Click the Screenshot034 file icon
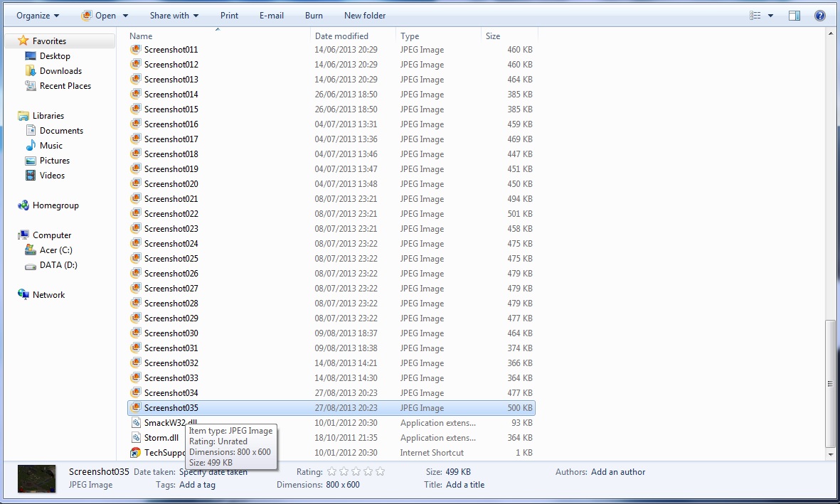Viewport: 840px width, 504px height. tap(136, 392)
